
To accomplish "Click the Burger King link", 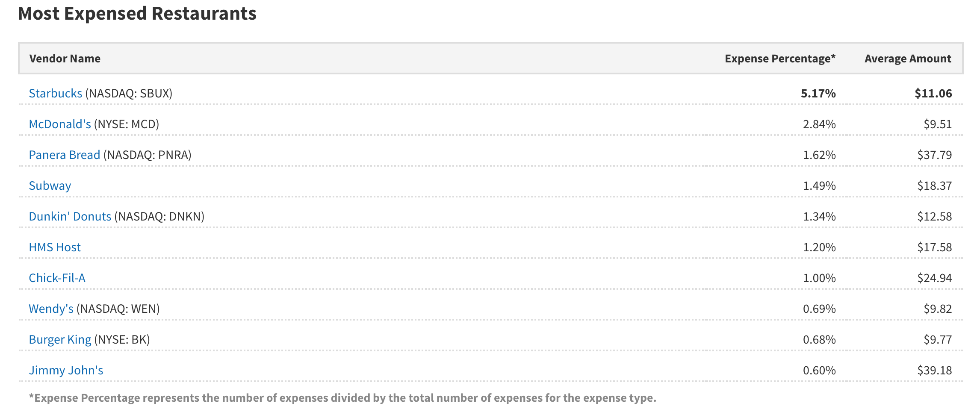I will coord(60,340).
